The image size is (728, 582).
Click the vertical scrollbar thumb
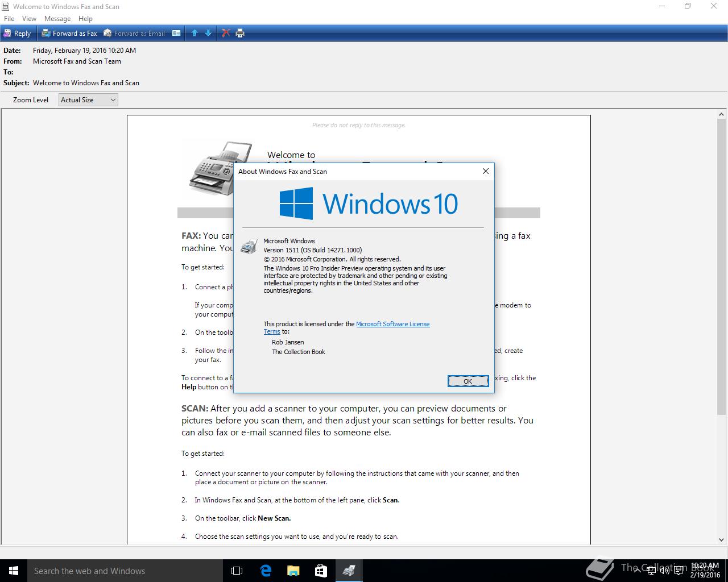(722, 267)
